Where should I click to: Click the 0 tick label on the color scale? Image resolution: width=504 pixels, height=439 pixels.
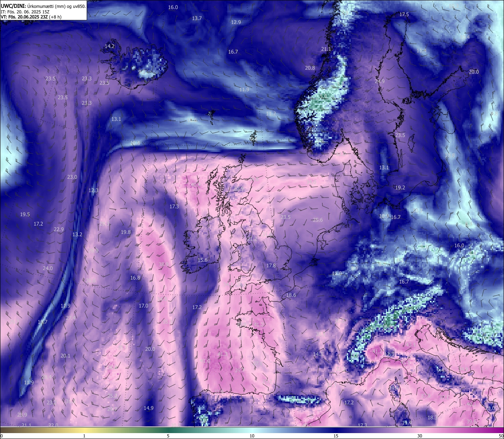click(2, 436)
